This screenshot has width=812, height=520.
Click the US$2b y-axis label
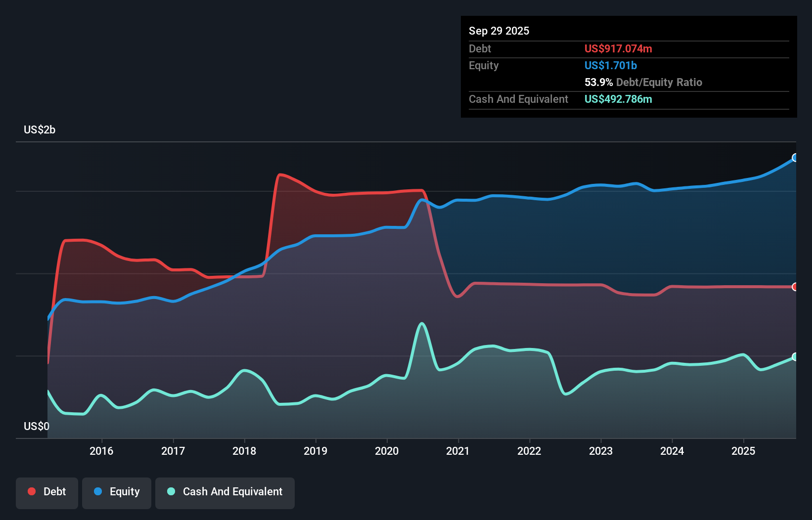click(40, 130)
